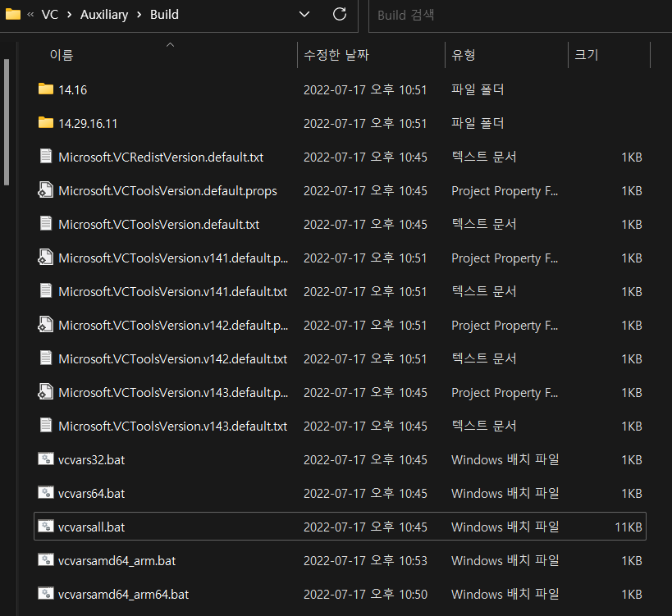Click the folder icon in the address bar
Image resolution: width=672 pixels, height=616 pixels.
point(13,15)
